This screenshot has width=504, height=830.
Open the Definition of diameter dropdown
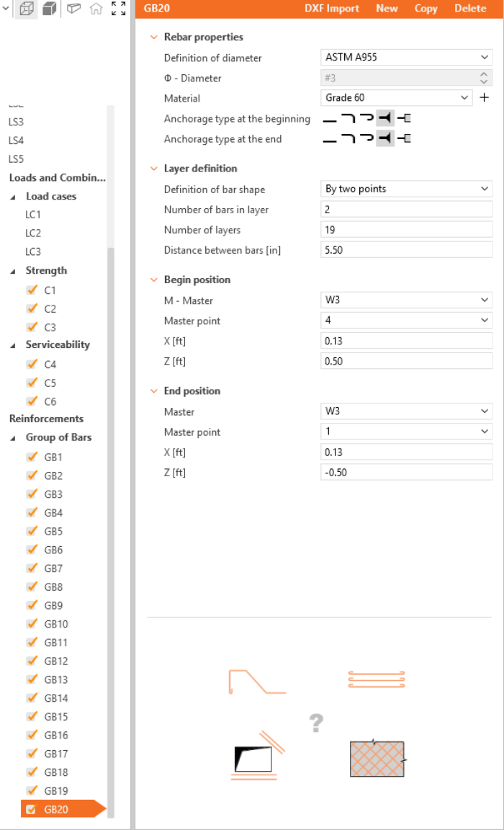[406, 58]
